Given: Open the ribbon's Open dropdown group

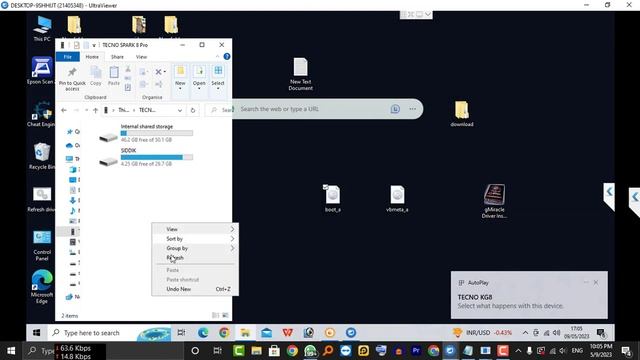Looking at the screenshot, I should (x=199, y=78).
